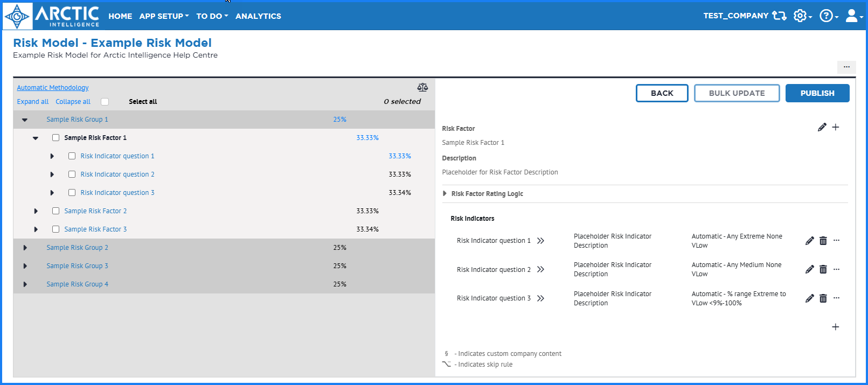Expand Risk Indicator question 1 tree row
This screenshot has width=868, height=385.
pyautogui.click(x=52, y=156)
